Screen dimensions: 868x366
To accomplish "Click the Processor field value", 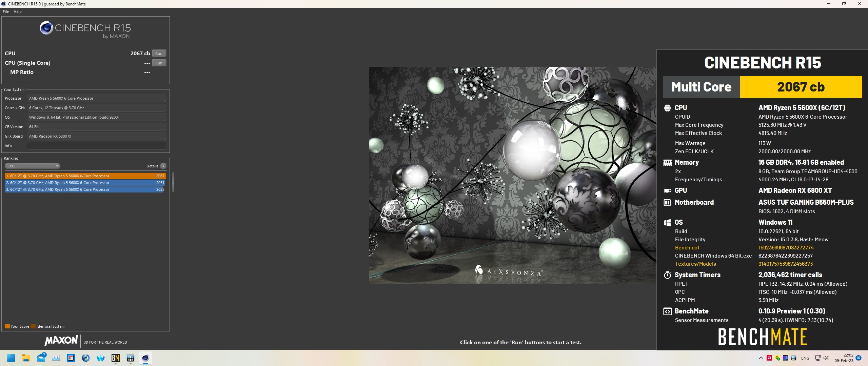I will tap(97, 98).
